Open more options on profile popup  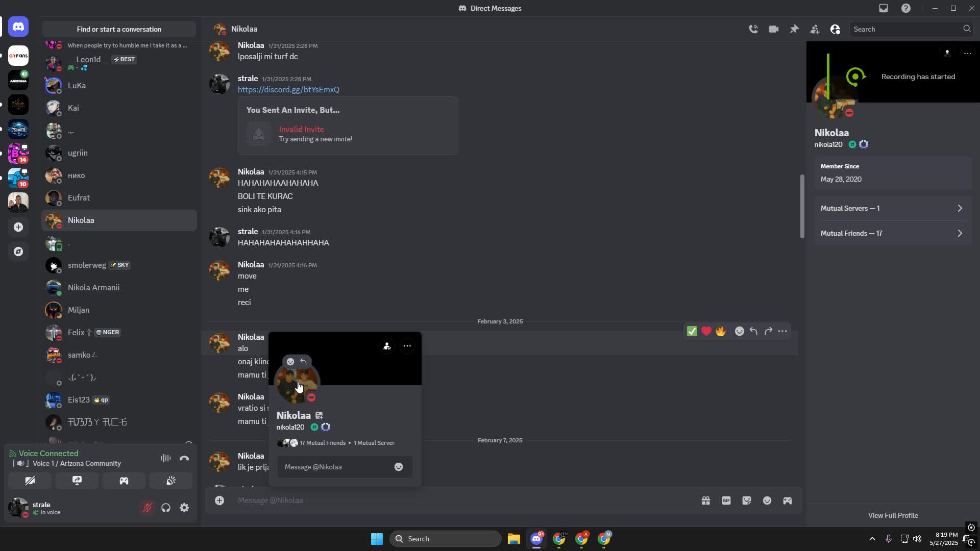coord(407,346)
